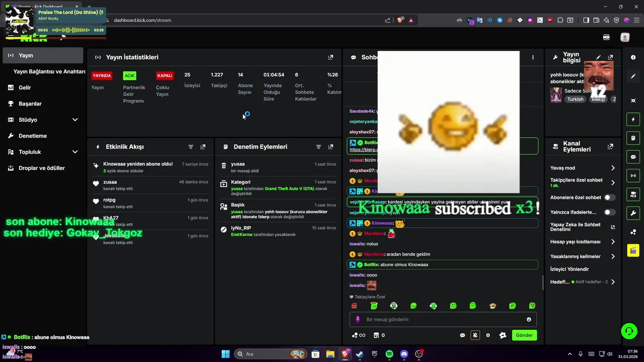Viewport: 644px width, 362px height.
Task: Click the yellow clapperboard clips icon
Action: tap(633, 250)
